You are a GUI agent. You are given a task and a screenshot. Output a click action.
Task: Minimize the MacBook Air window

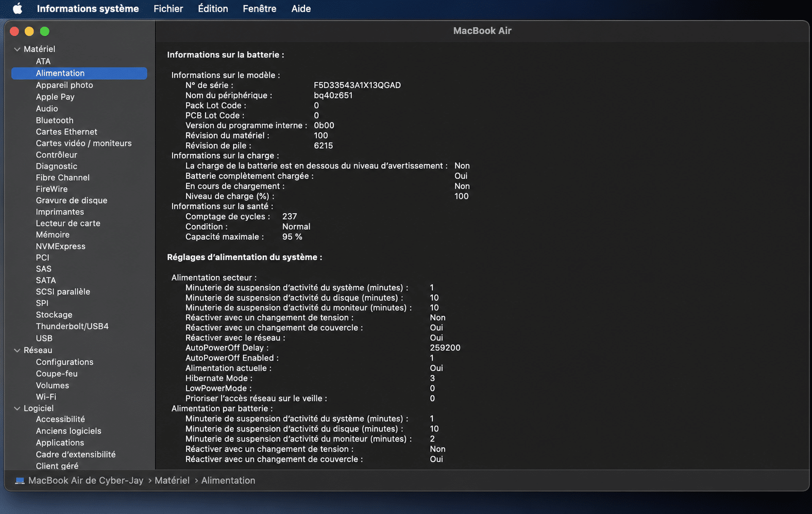[29, 31]
